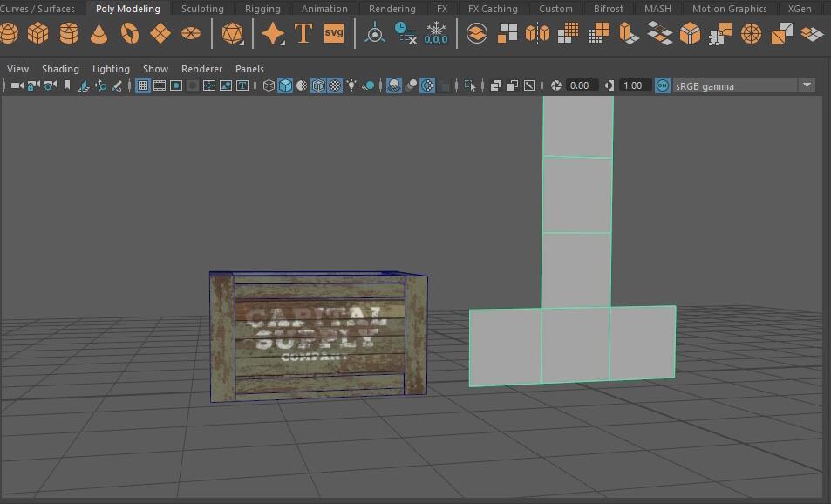Create a polygon cone from the shelf
This screenshot has height=504, width=831.
[99, 33]
